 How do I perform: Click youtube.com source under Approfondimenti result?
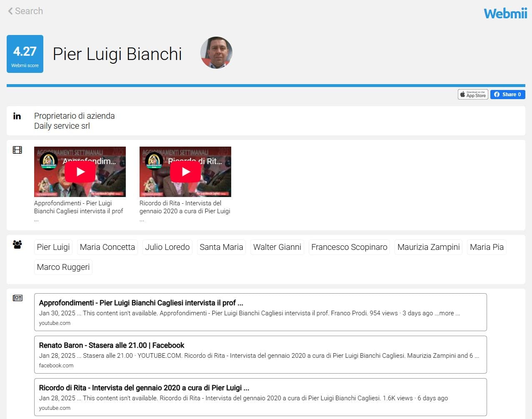[55, 323]
